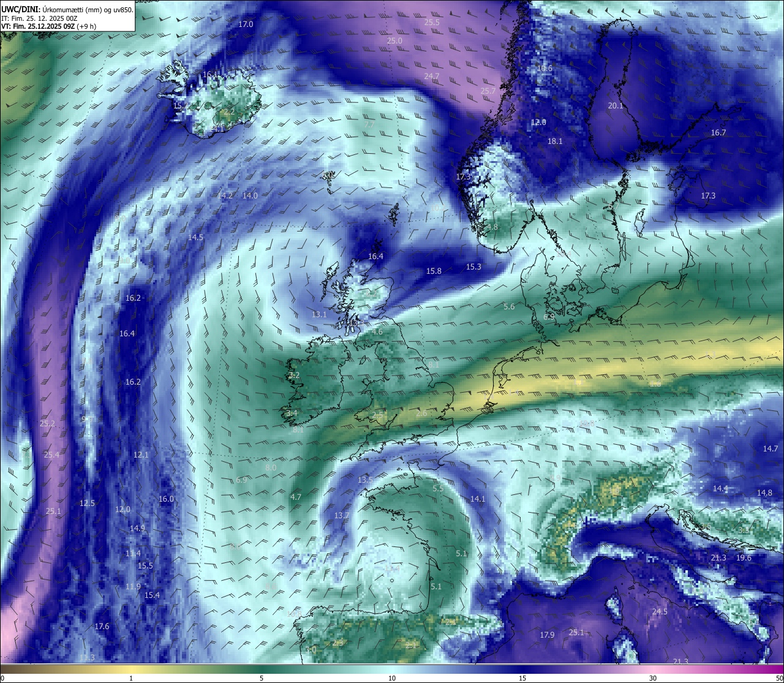
Task: Click the value 20.1 over the Gulf of Bothnia
Action: pos(615,105)
